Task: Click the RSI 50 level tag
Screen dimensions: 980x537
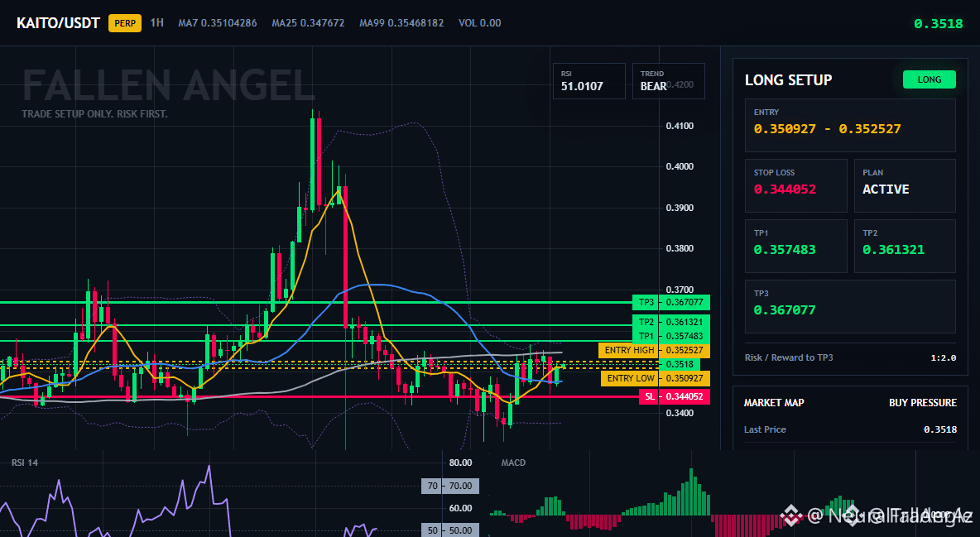Action: coord(450,530)
